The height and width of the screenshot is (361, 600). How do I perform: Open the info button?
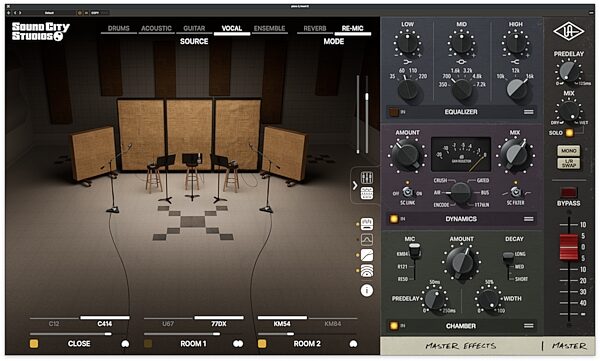coord(367,291)
